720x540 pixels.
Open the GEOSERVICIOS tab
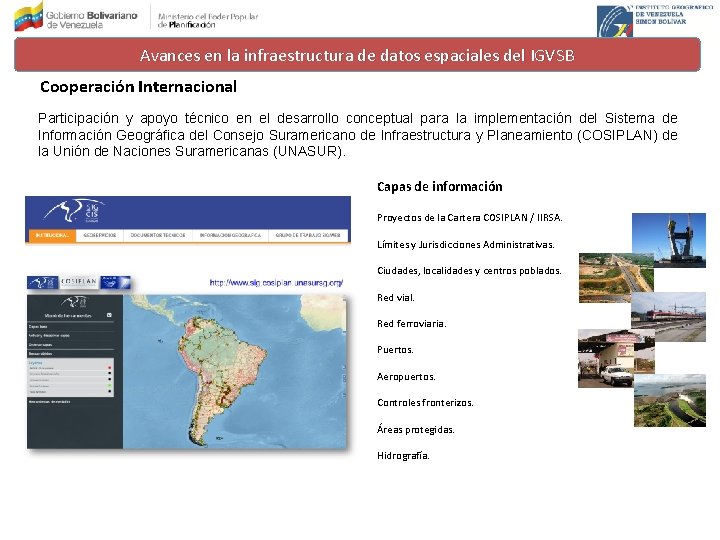coord(100,235)
